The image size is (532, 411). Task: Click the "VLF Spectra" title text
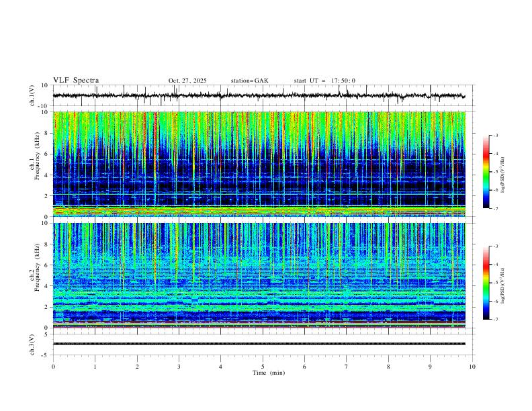coord(76,81)
